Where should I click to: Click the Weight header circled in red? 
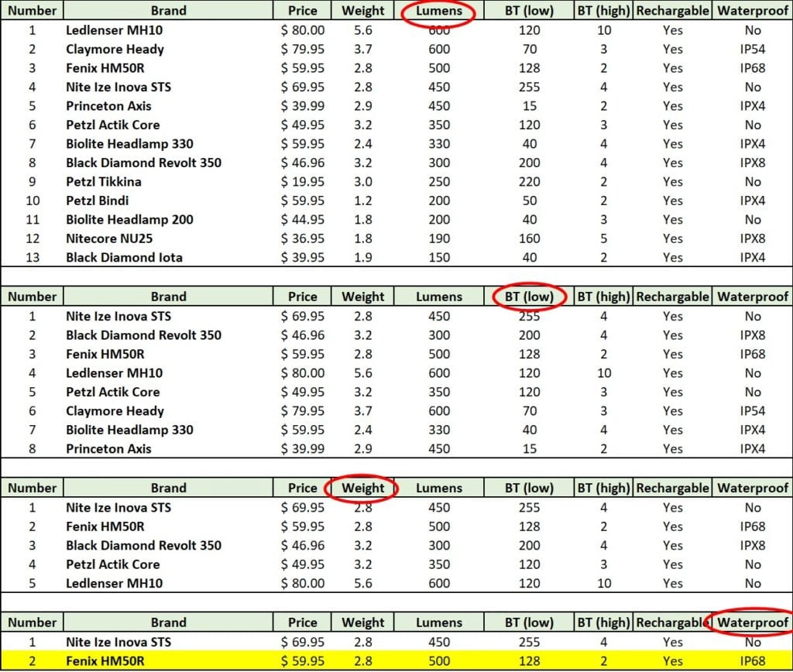363,488
